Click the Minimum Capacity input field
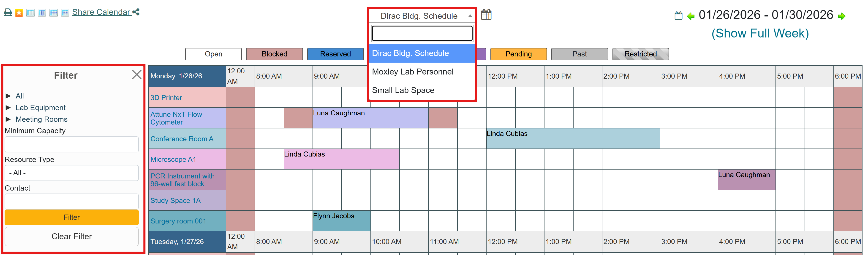Image resolution: width=868 pixels, height=255 pixels. 71,144
